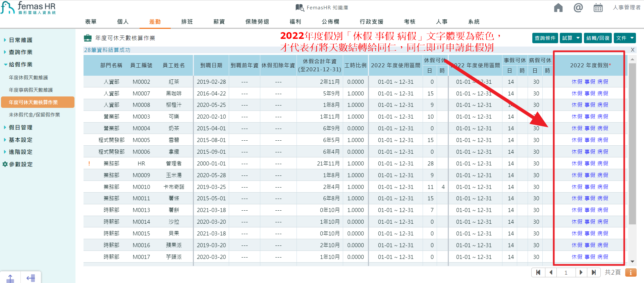The width and height of the screenshot is (644, 283).
Task: Open the 薪資 menu
Action: (x=219, y=21)
